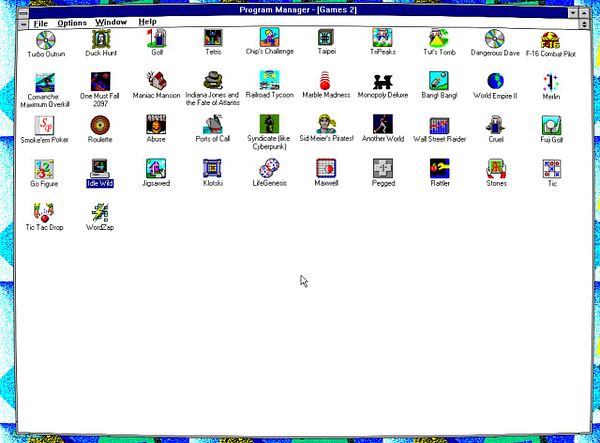
Task: Click the Golf game icon
Action: [x=157, y=38]
